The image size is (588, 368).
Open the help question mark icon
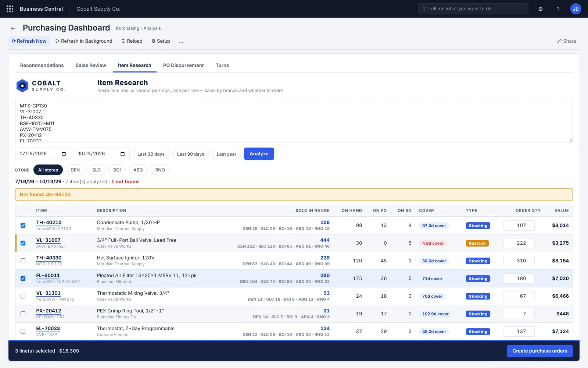click(558, 9)
